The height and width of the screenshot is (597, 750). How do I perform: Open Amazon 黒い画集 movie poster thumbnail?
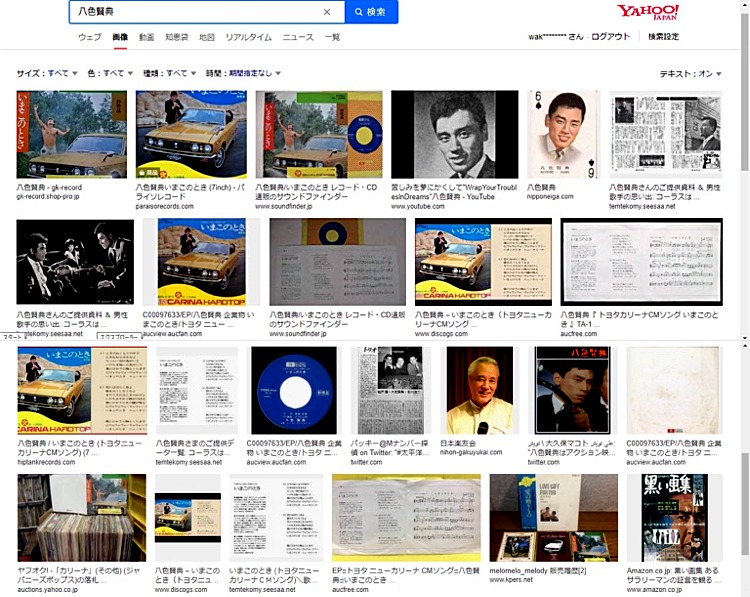coord(674,518)
